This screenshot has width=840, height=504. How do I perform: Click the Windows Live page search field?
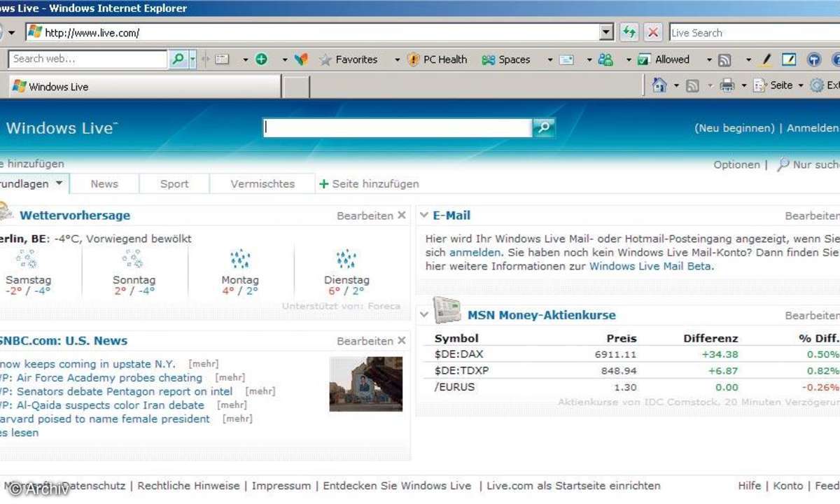coord(398,127)
